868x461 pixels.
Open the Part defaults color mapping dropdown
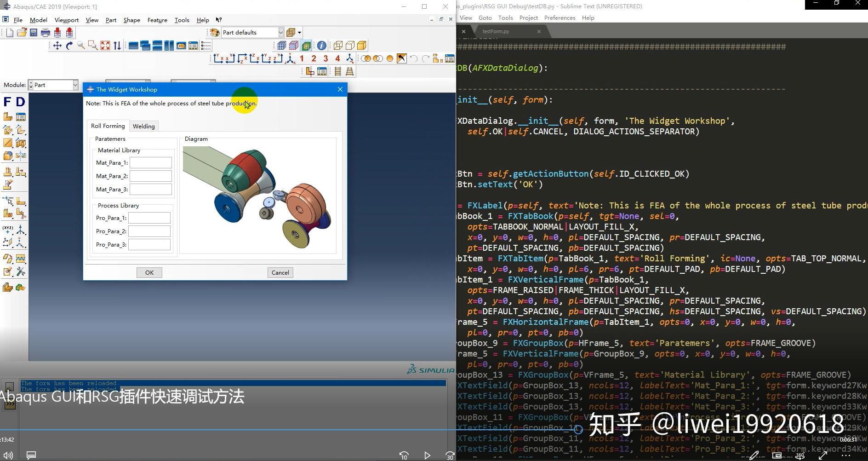click(280, 32)
